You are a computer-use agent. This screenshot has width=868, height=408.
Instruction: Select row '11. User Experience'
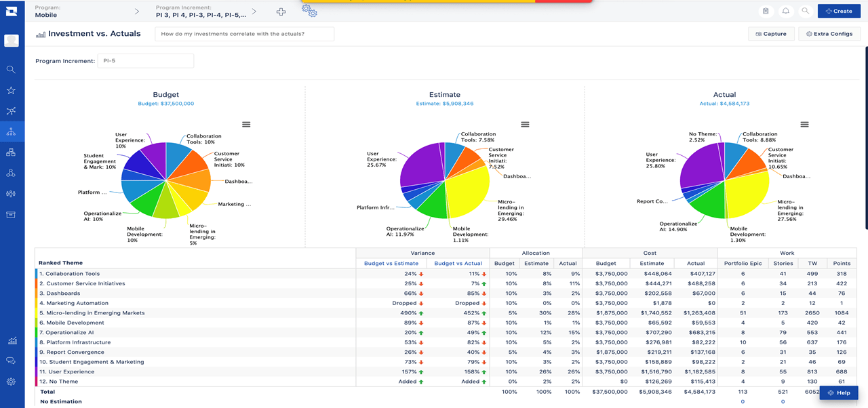pos(446,372)
